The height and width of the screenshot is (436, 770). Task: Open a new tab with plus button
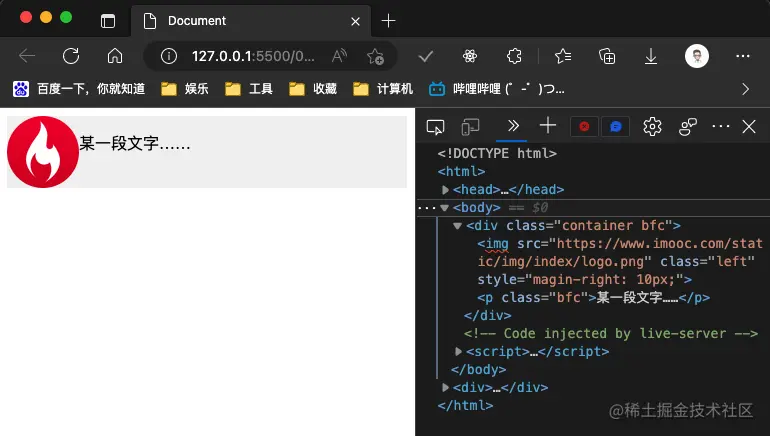[388, 21]
